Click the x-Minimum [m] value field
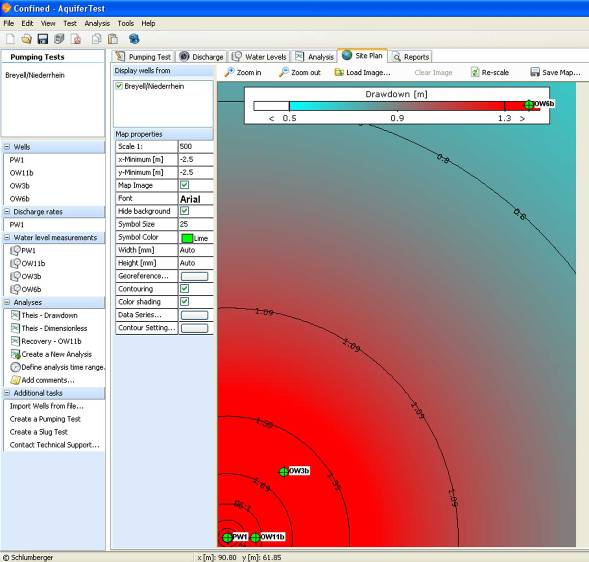The image size is (589, 562). [x=196, y=159]
